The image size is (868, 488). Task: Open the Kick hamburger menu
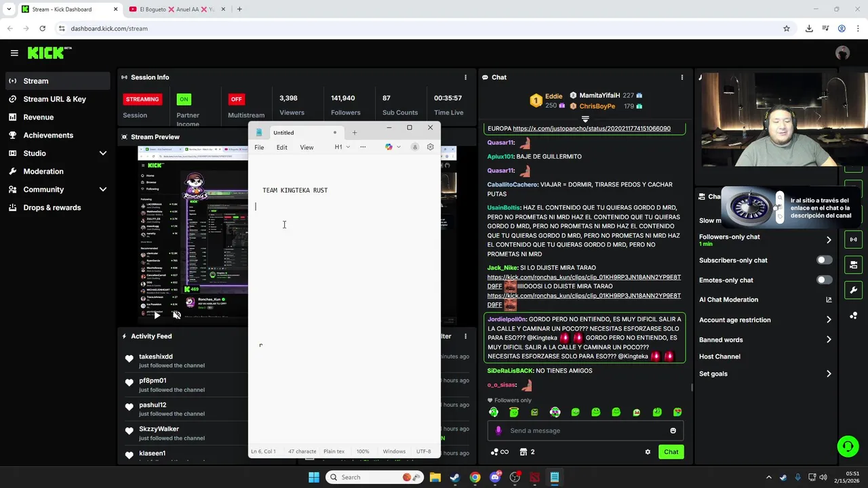pyautogui.click(x=14, y=53)
